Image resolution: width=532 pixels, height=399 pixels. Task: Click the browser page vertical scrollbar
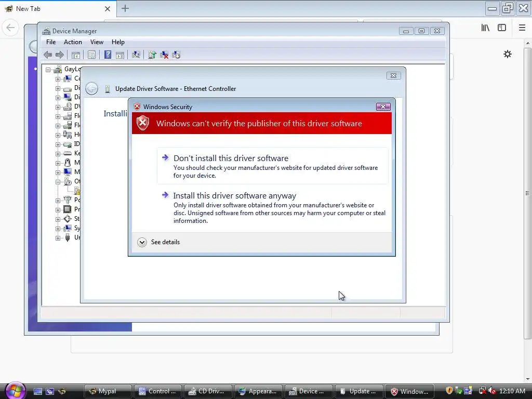pos(527,193)
